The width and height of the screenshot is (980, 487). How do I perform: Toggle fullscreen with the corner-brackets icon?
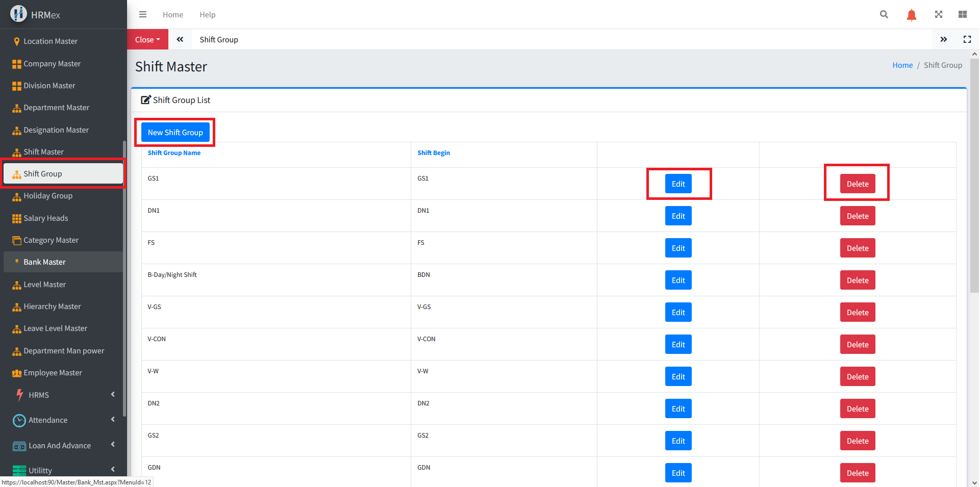(x=967, y=39)
